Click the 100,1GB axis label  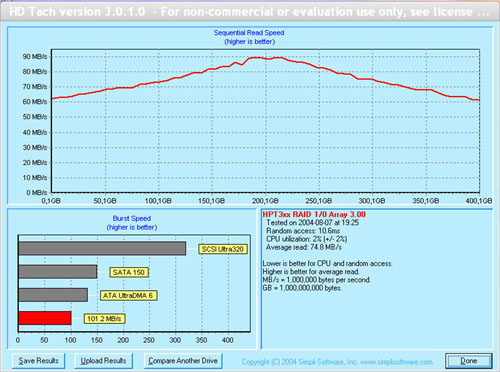158,201
